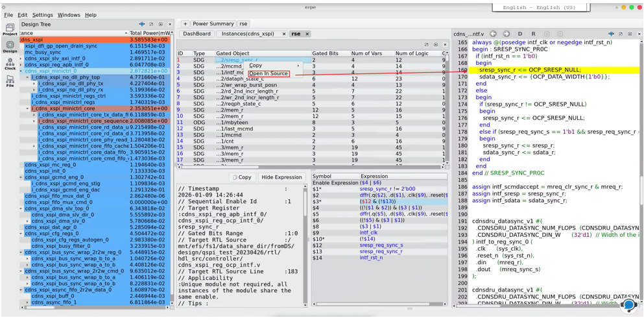Open the Clock sidebar panel
644x320 pixels.
point(10,64)
